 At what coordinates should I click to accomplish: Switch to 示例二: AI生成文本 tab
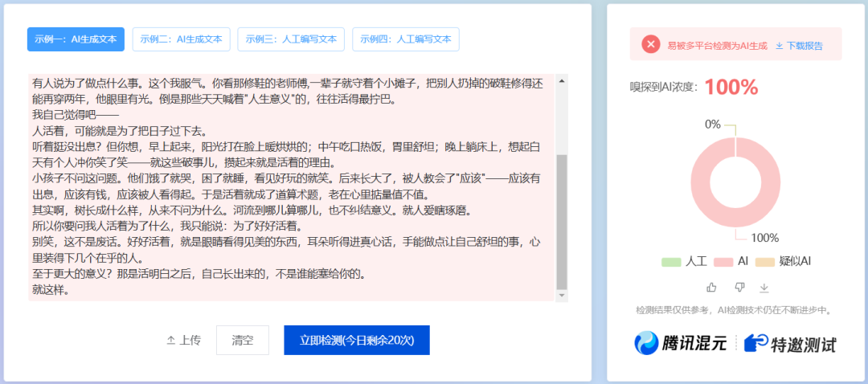(182, 39)
